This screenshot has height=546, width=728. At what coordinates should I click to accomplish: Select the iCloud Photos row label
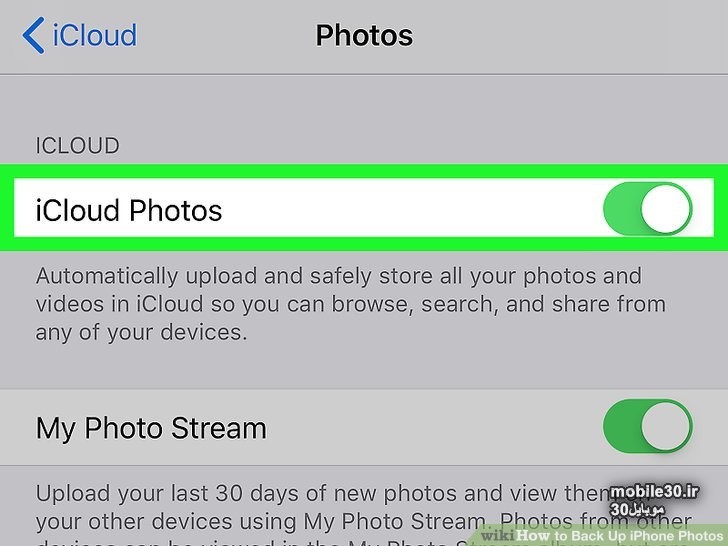coord(129,210)
